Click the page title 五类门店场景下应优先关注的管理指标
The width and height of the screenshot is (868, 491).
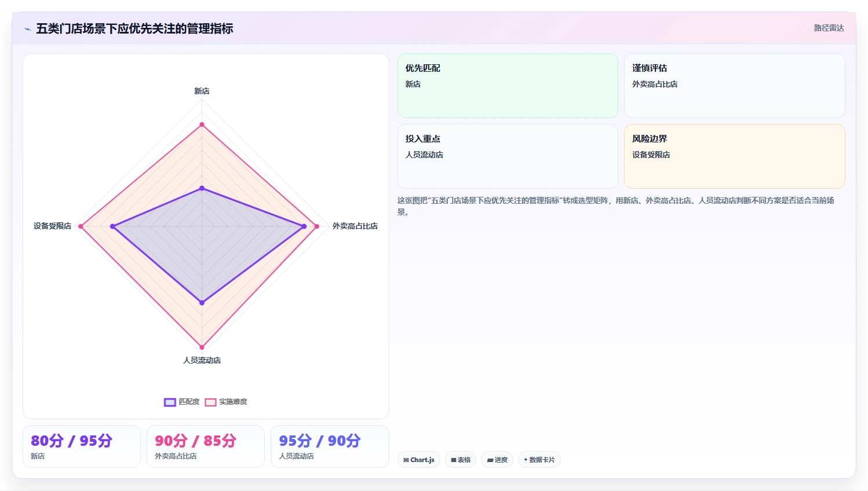click(x=134, y=28)
